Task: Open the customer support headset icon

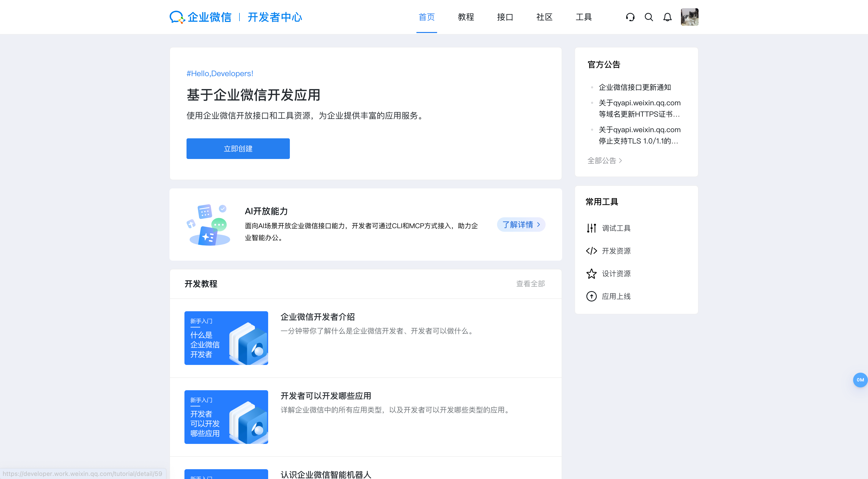Action: click(x=630, y=17)
